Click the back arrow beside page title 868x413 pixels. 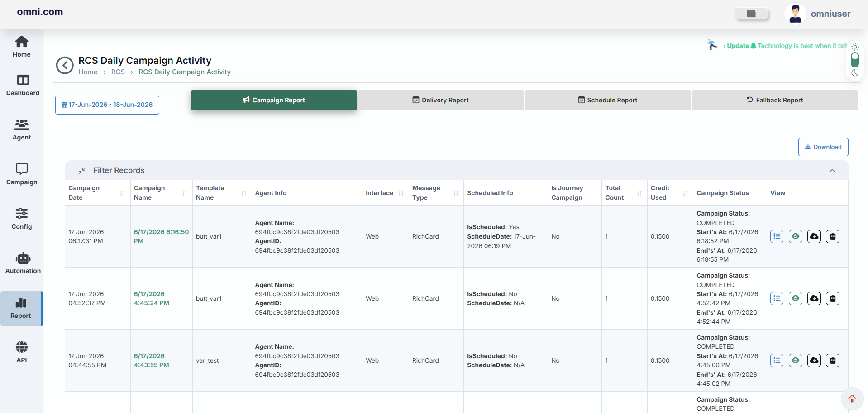[65, 65]
